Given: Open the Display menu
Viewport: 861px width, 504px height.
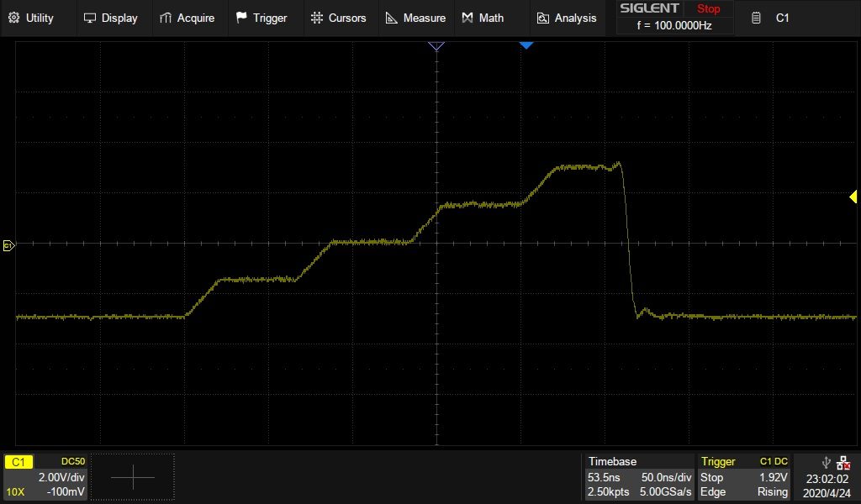Looking at the screenshot, I should [111, 18].
